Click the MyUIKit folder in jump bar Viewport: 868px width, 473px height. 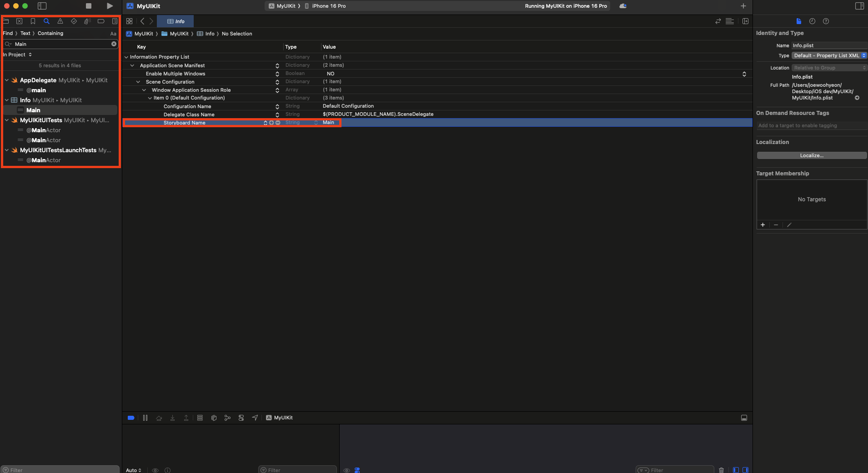(175, 34)
